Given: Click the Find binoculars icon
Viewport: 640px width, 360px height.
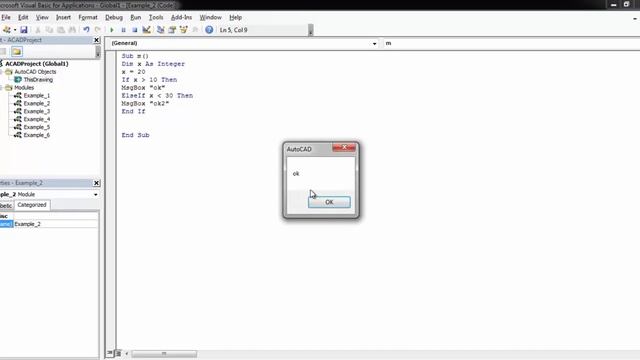Looking at the screenshot, I should 72,30.
